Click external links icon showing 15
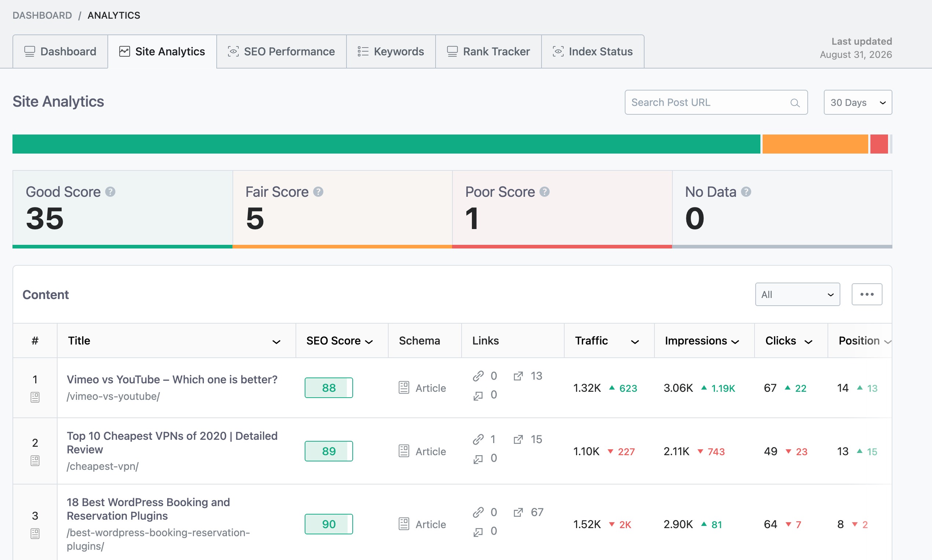The height and width of the screenshot is (560, 932). point(518,439)
